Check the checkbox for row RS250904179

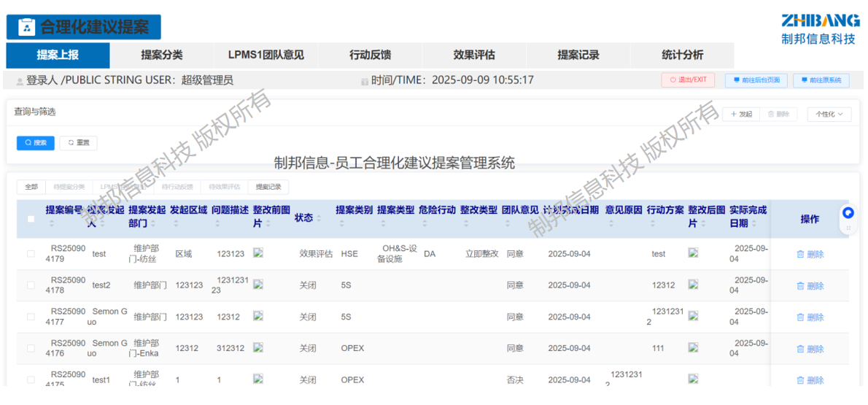(31, 254)
